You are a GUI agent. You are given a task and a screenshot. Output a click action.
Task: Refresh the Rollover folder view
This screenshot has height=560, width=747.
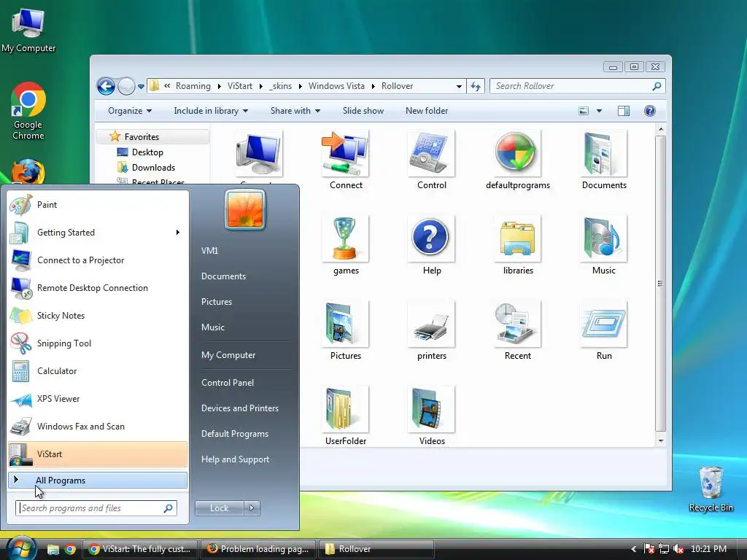(476, 86)
